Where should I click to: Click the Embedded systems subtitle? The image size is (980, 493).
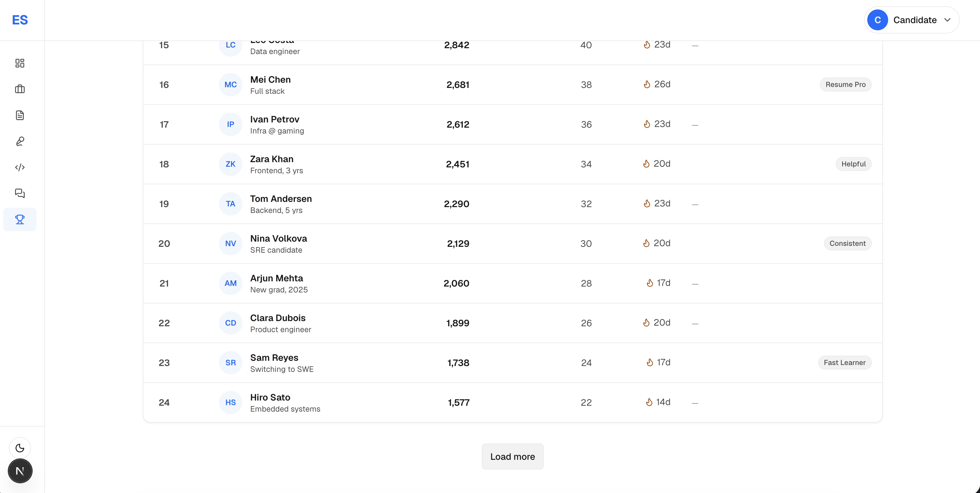pos(285,409)
